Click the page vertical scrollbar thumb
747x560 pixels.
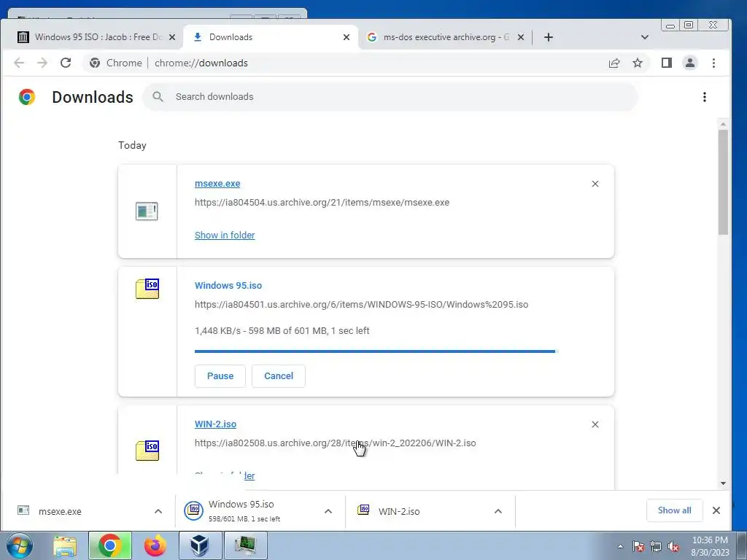tap(723, 182)
